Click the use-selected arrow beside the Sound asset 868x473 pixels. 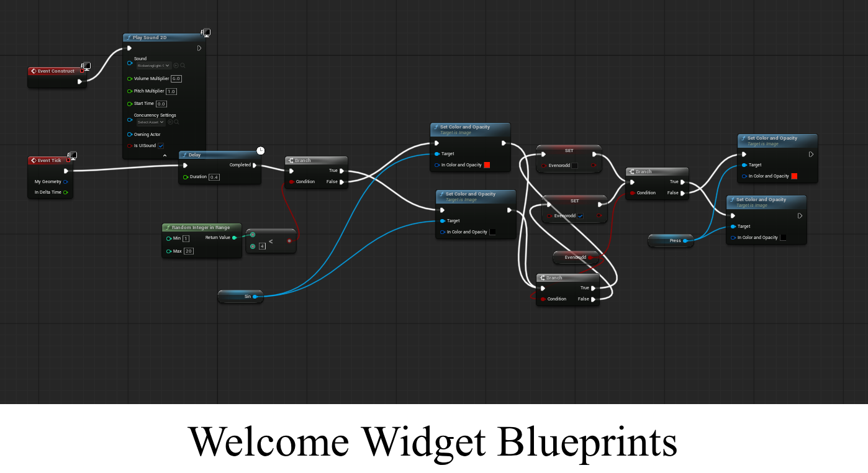click(176, 65)
